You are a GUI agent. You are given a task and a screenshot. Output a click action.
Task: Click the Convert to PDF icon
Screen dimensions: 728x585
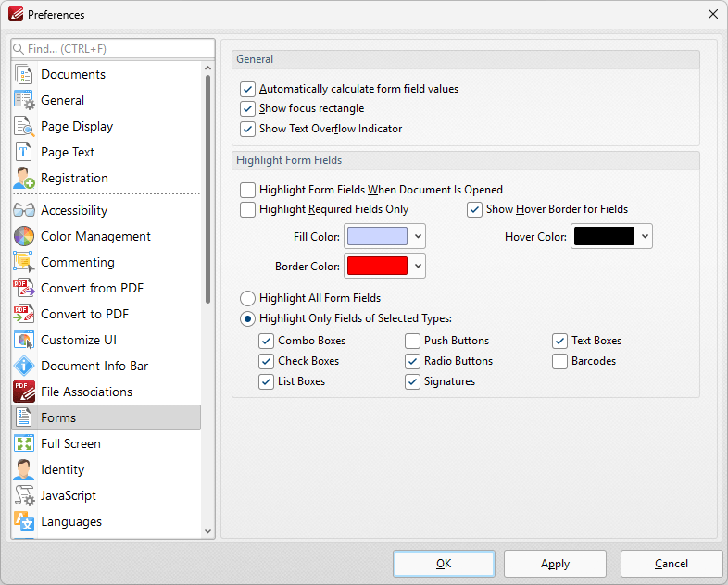[24, 314]
